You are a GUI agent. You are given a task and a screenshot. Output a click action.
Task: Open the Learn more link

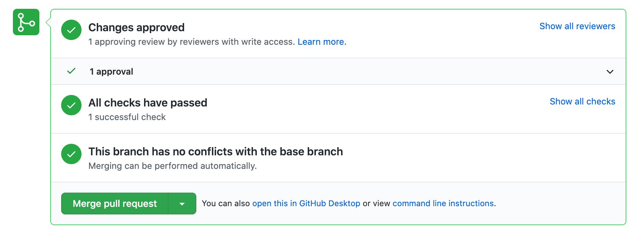322,42
